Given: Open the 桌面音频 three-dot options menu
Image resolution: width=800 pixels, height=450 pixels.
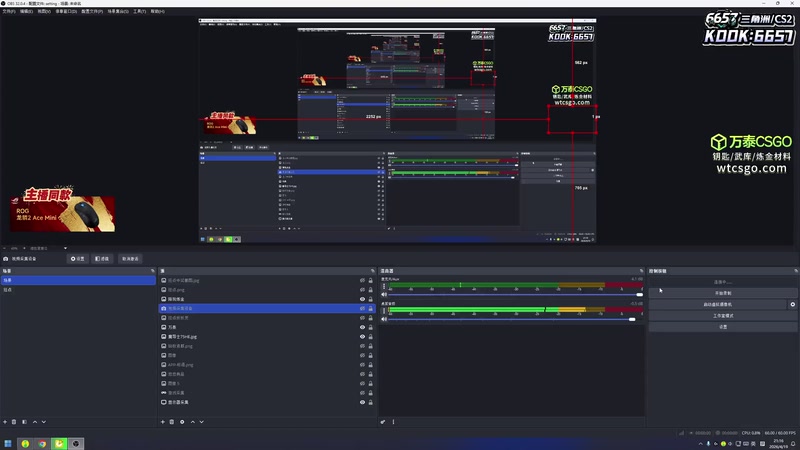Looking at the screenshot, I should (384, 311).
